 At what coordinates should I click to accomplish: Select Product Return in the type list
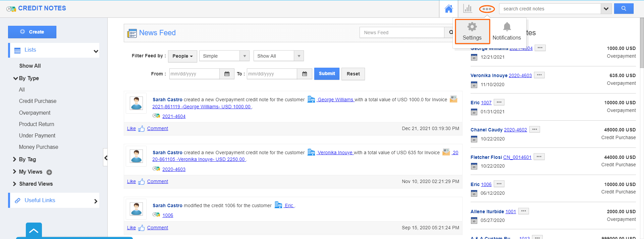pos(37,124)
